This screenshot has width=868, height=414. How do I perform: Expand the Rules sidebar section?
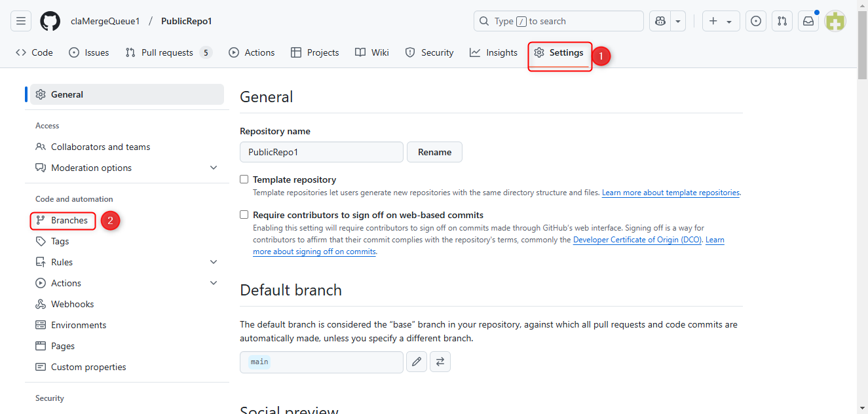213,262
